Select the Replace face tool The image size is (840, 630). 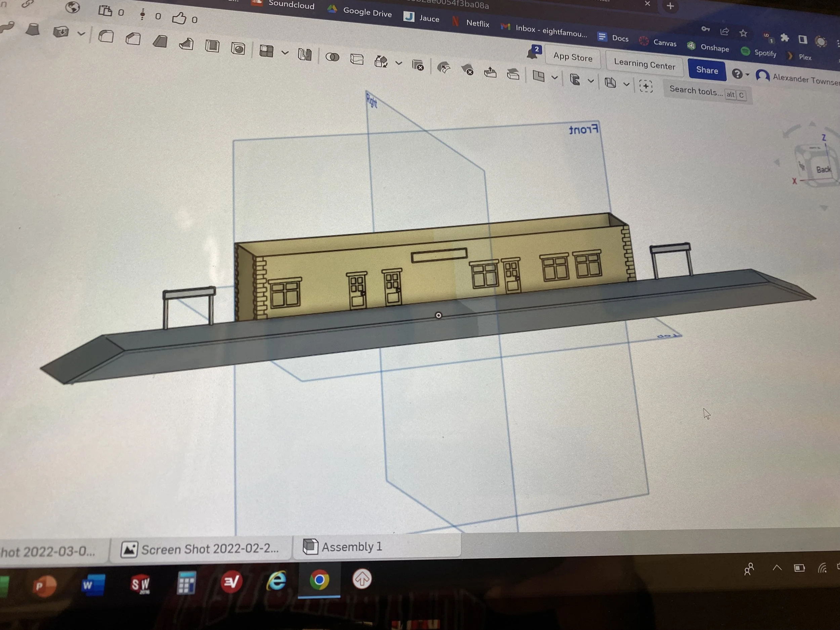coord(513,74)
